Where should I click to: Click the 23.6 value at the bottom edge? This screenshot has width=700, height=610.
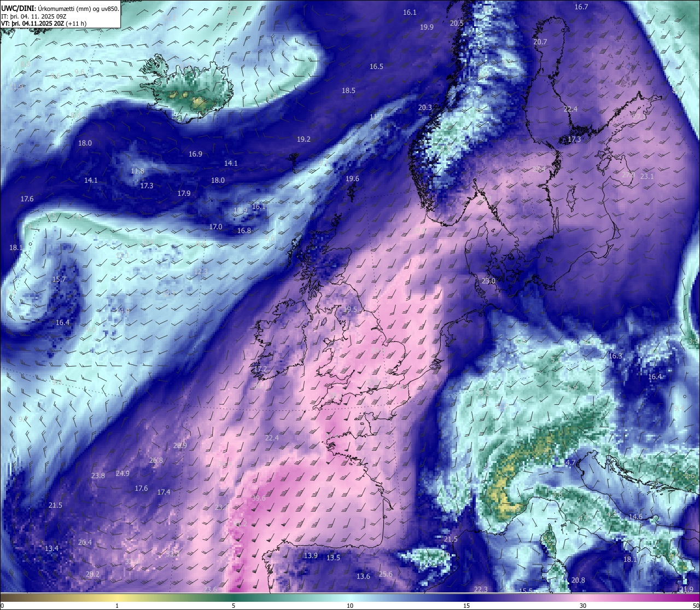(x=210, y=589)
